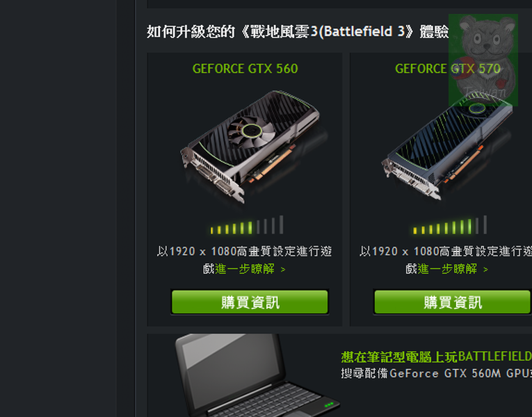Click the arrow after GTX 570 進一步瞭解
The height and width of the screenshot is (417, 532).
(x=485, y=270)
